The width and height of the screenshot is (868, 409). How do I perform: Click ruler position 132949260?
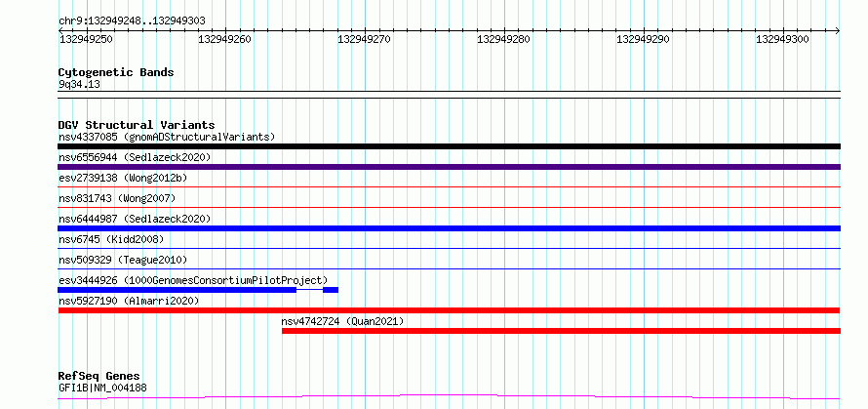(x=224, y=39)
